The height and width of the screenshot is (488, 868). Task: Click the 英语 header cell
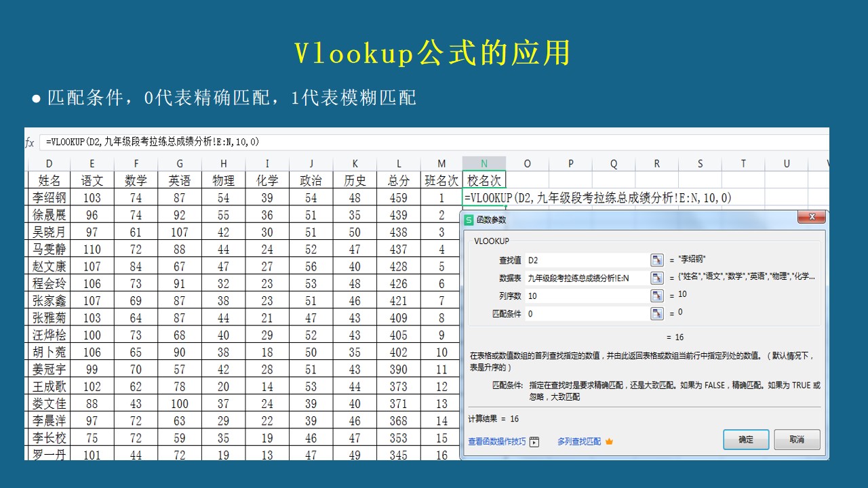[x=179, y=180]
